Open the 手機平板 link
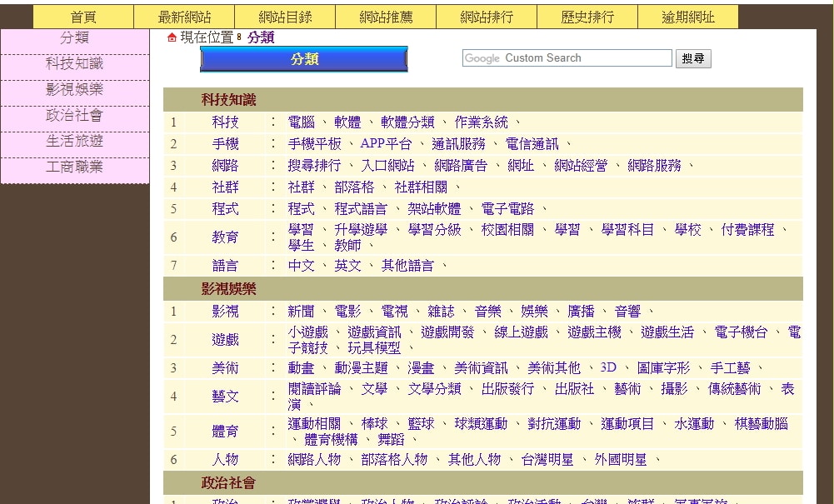 coord(314,144)
